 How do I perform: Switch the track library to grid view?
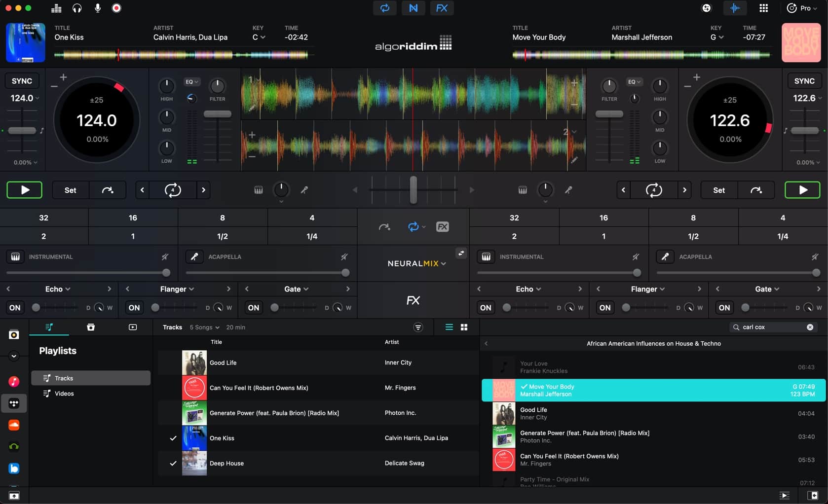pos(464,327)
